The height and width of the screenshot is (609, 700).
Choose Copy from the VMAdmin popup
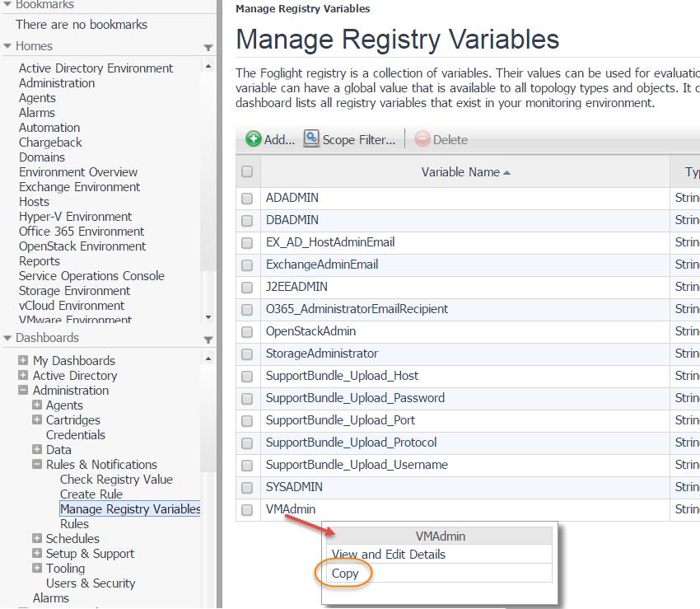click(345, 574)
